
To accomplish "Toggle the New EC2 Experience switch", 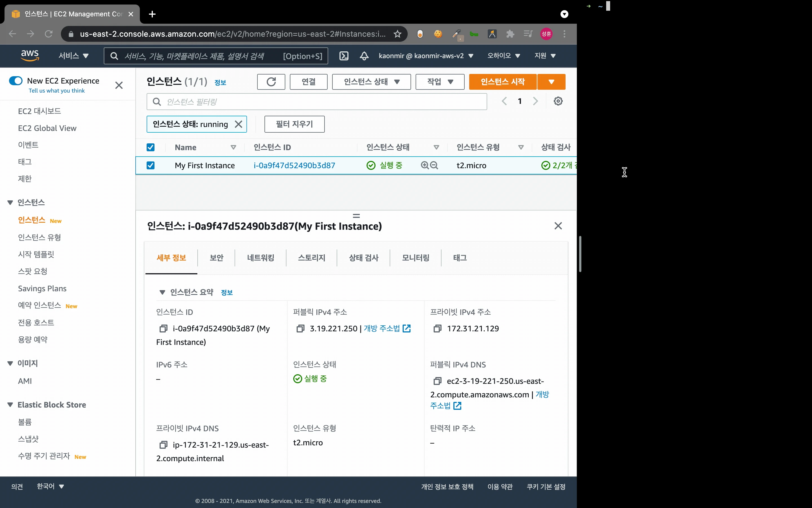I will tap(16, 81).
